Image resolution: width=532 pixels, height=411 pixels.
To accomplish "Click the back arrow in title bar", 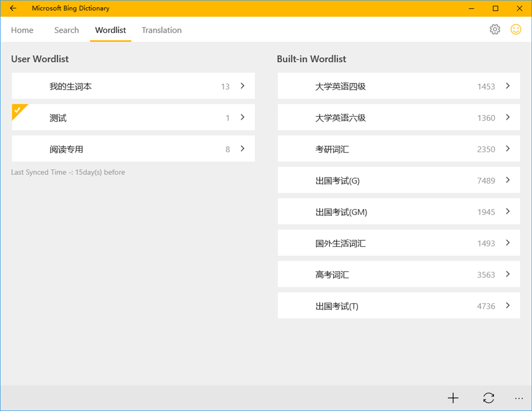I will (x=13, y=8).
